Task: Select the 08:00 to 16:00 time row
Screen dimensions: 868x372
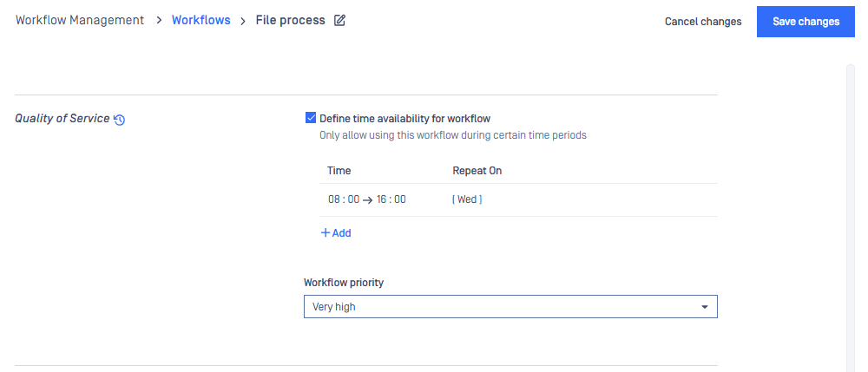Action: point(518,199)
